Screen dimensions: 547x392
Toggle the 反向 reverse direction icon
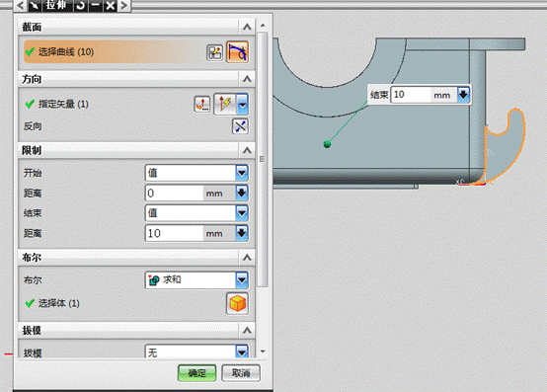[x=240, y=126]
